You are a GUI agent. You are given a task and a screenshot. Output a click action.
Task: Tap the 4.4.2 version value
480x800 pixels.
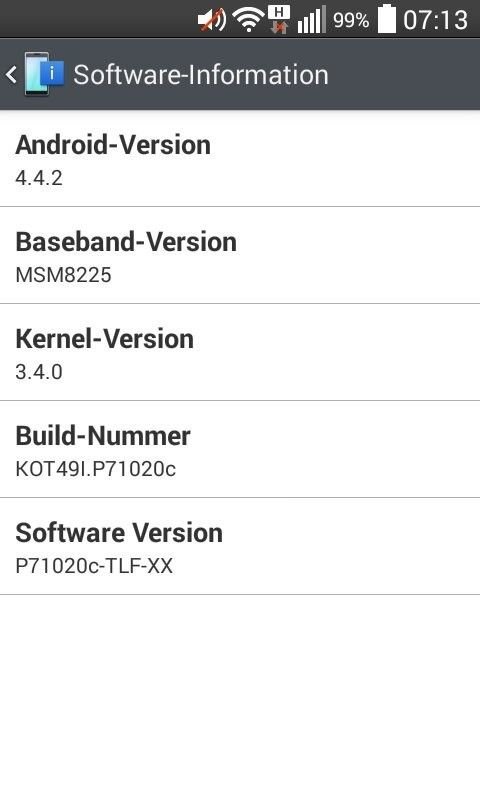(x=39, y=178)
